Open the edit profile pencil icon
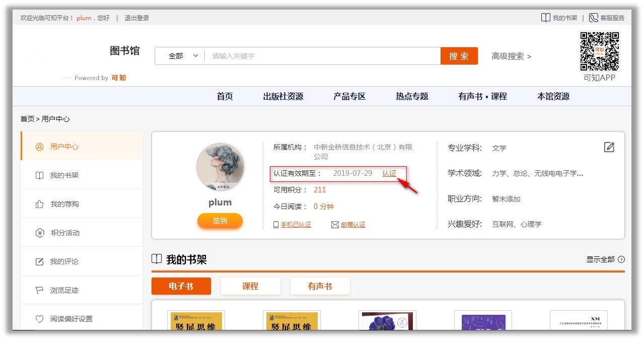The width and height of the screenshot is (644, 340). pos(609,147)
